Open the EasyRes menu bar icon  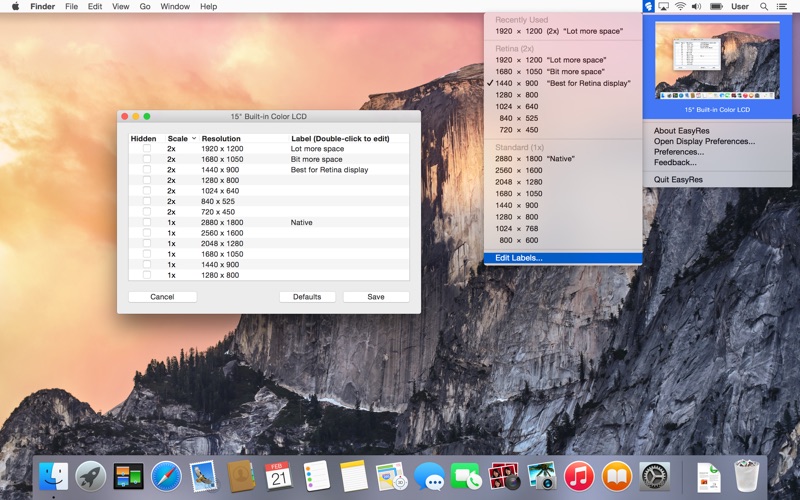pyautogui.click(x=648, y=6)
